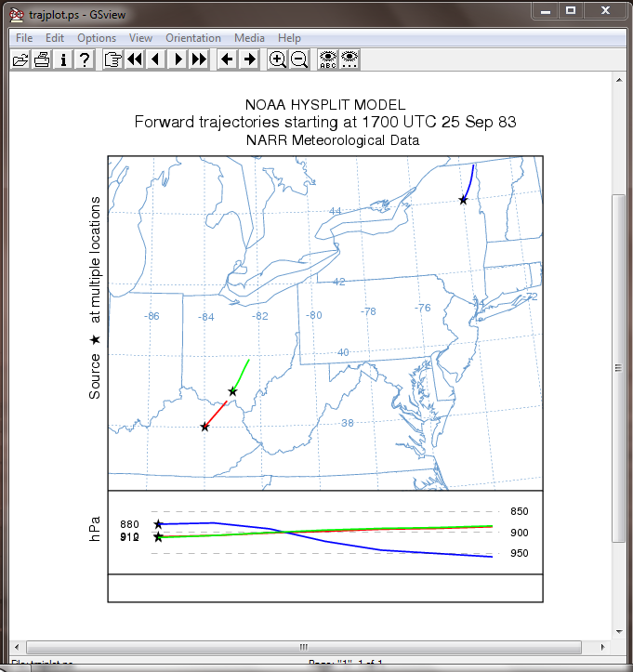Click the 850 pressure axis label
This screenshot has height=672, width=633.
519,511
